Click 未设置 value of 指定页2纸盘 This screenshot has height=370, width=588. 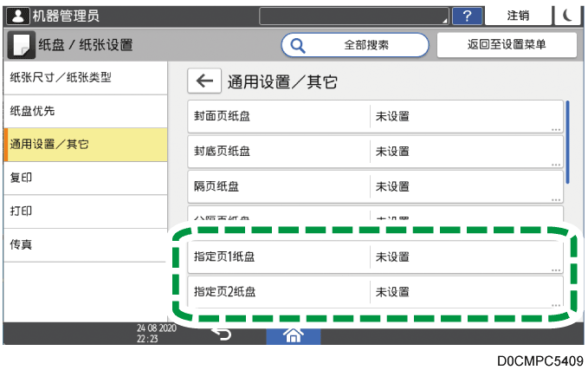[x=392, y=292]
